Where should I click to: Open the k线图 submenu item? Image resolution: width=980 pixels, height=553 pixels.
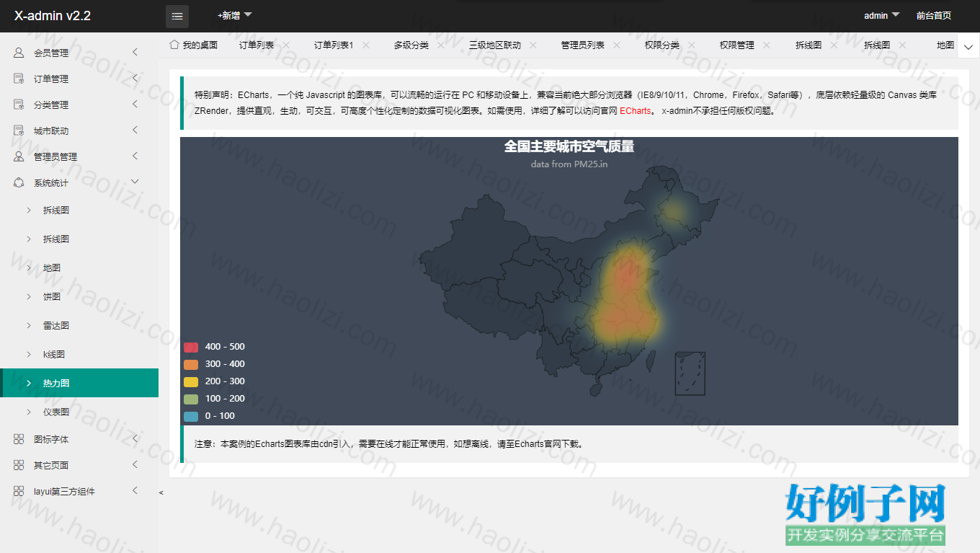pyautogui.click(x=79, y=354)
